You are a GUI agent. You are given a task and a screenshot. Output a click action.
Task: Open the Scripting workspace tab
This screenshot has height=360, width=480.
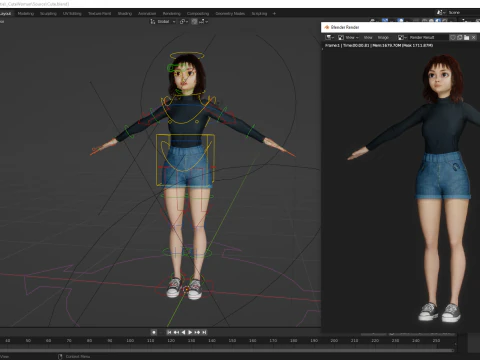point(259,14)
